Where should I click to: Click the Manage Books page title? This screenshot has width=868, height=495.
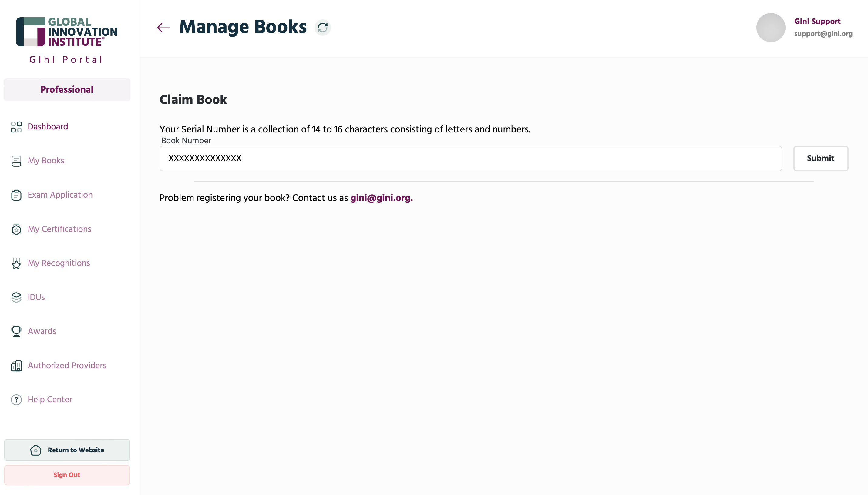[243, 27]
